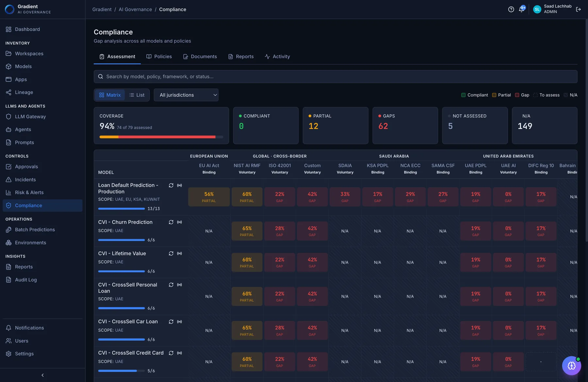Go to Dashboard in the sidebar
The width and height of the screenshot is (588, 382).
click(42, 29)
